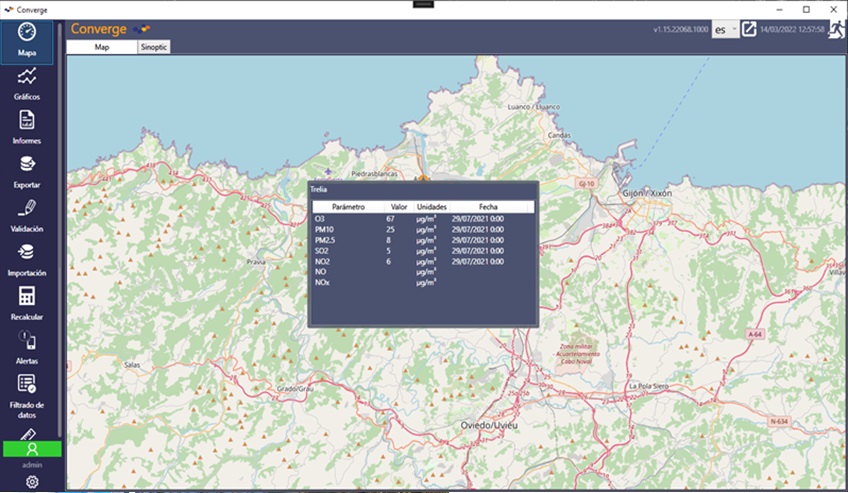Switch to the Sinoptic tab
This screenshot has width=848, height=493.
154,47
